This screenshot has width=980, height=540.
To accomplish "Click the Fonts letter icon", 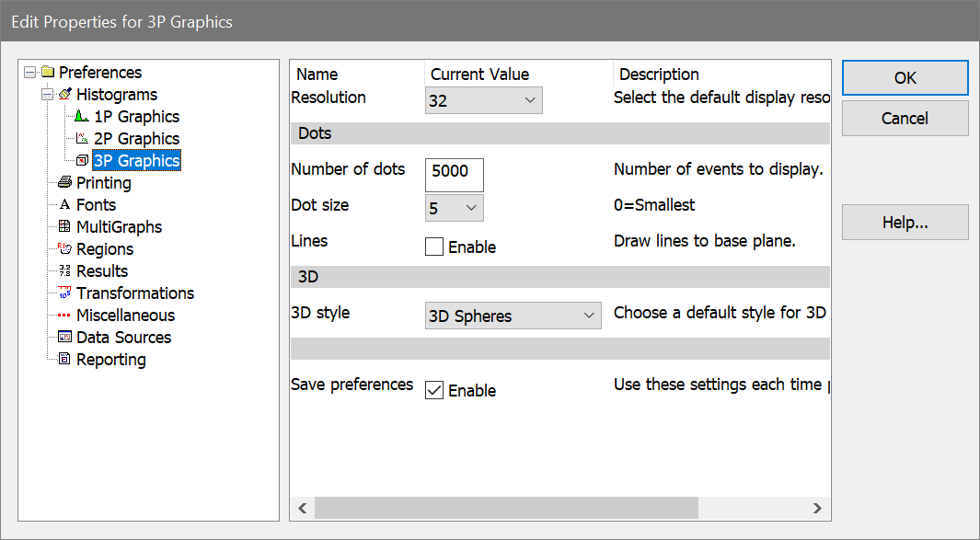I will pyautogui.click(x=64, y=205).
